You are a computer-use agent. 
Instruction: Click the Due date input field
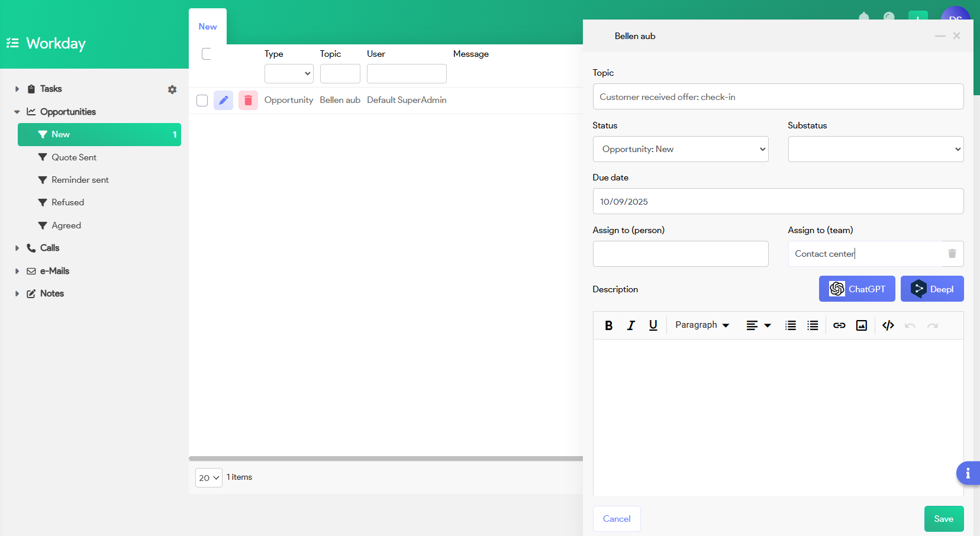pos(778,202)
